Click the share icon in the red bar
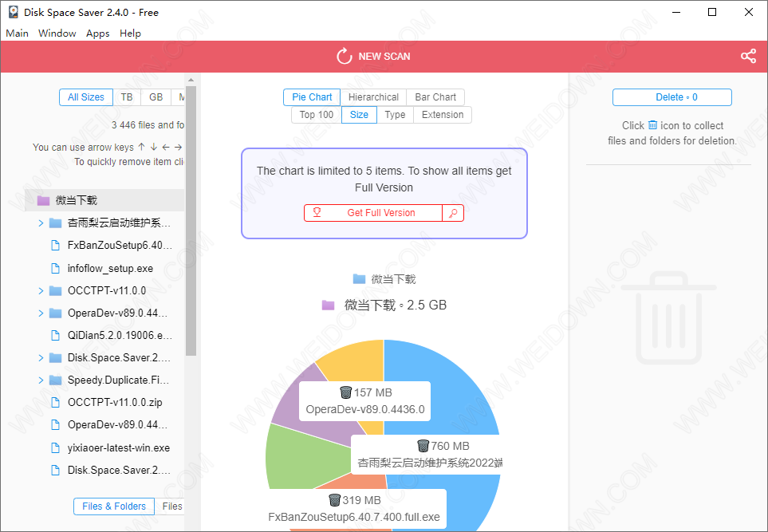 (x=747, y=56)
